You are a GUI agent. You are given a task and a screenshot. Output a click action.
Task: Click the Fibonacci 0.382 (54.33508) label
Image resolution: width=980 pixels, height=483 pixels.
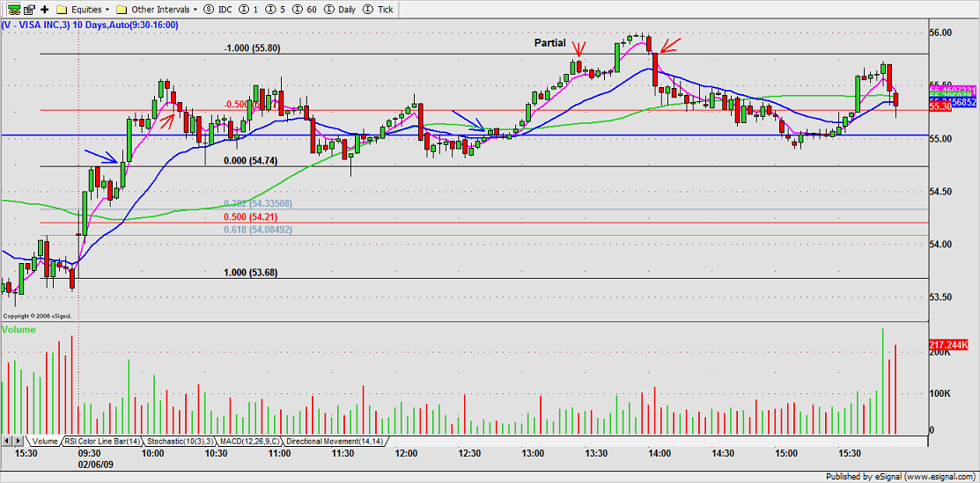pos(257,204)
